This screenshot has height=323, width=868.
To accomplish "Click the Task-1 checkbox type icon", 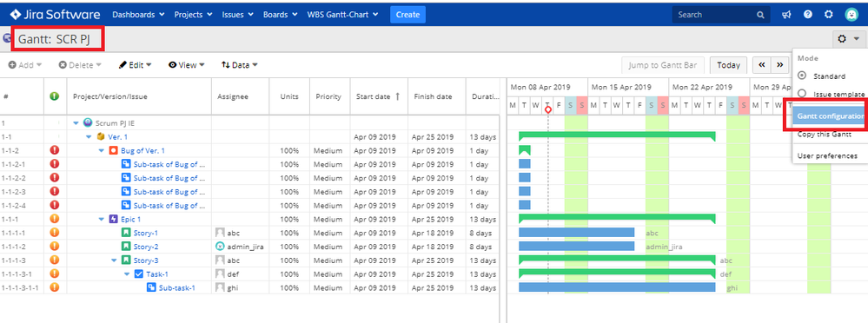I will 139,274.
